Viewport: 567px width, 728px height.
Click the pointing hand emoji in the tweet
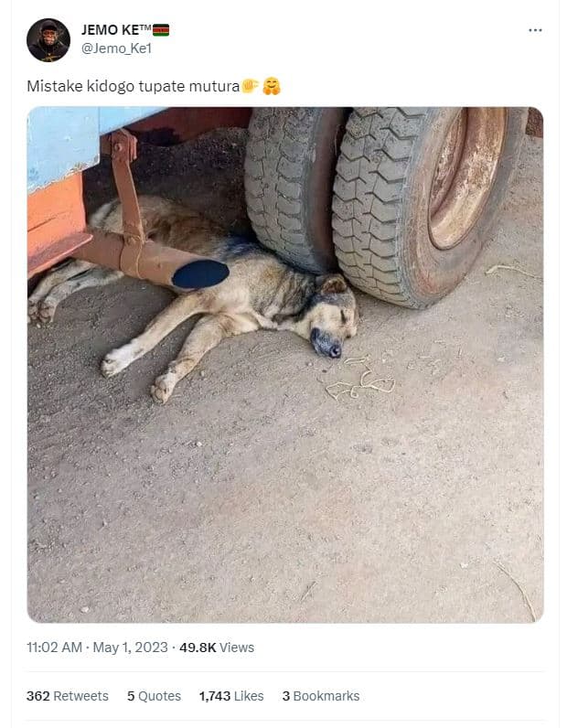pos(250,87)
